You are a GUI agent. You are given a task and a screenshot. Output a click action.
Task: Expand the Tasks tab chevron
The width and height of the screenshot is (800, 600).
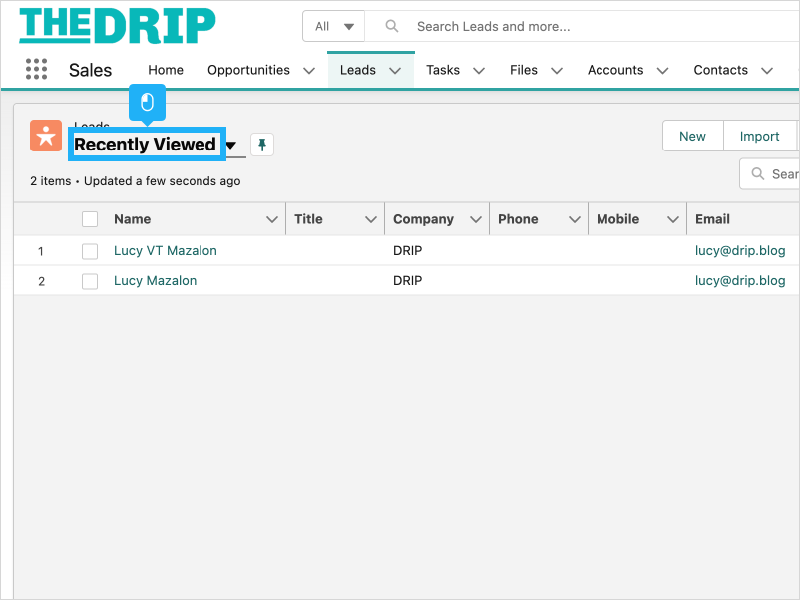point(479,70)
